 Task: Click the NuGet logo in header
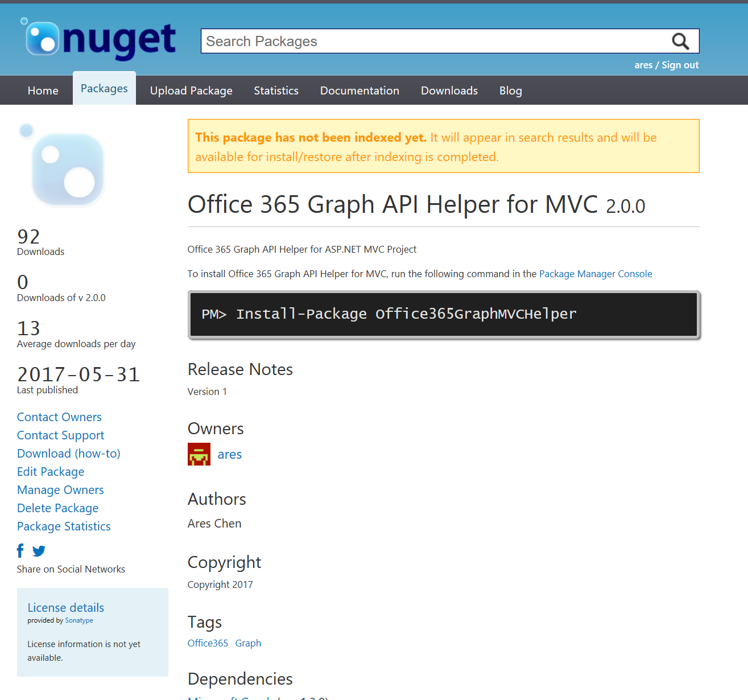[100, 40]
